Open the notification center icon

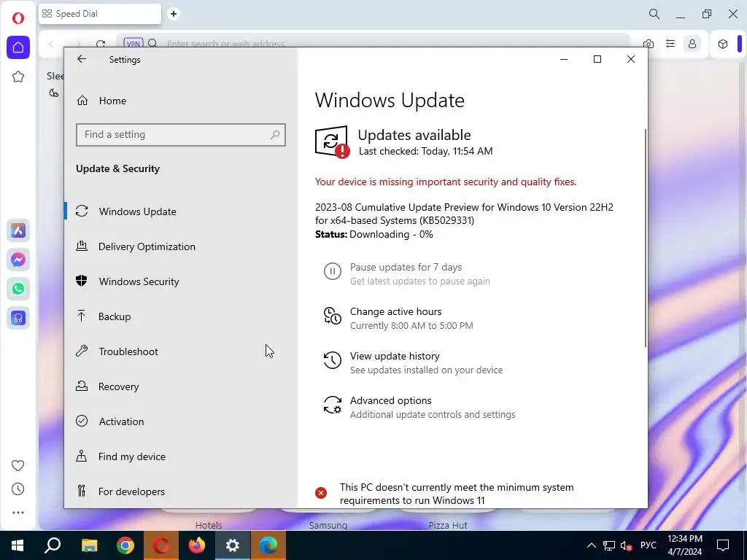coord(723,545)
